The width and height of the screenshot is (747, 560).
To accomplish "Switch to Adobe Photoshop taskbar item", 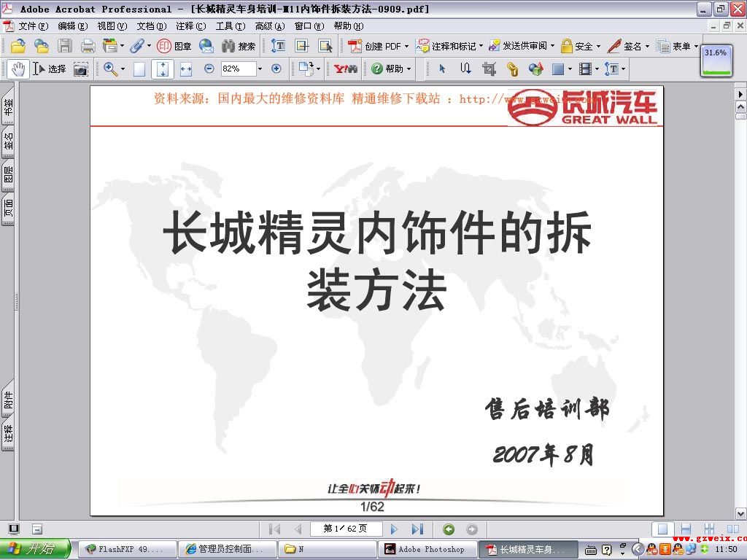I will (x=428, y=550).
